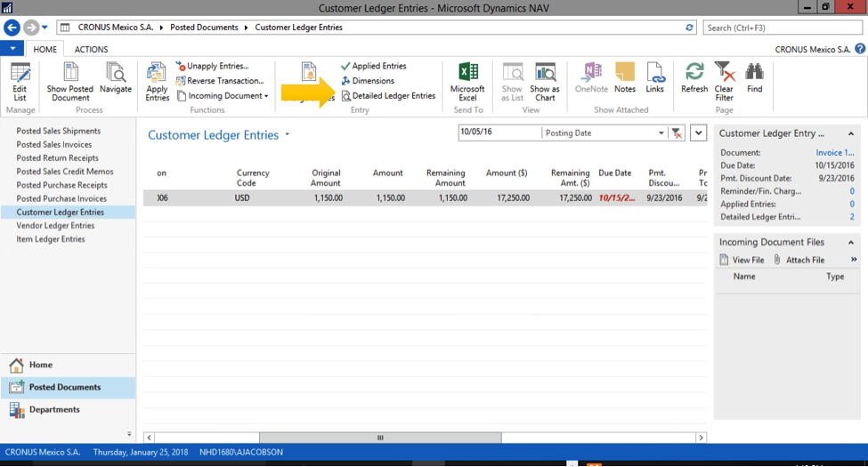
Task: Open Vendor Ledger Entries
Action: tap(55, 226)
